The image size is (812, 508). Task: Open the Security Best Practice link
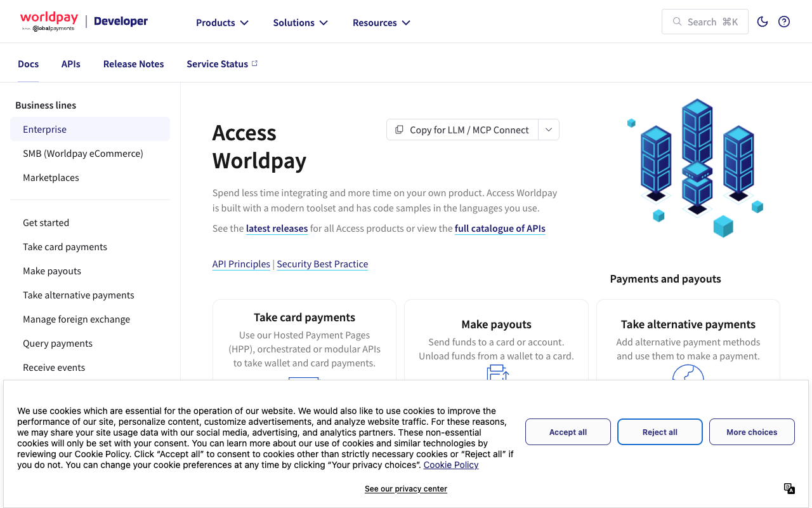[x=322, y=264]
